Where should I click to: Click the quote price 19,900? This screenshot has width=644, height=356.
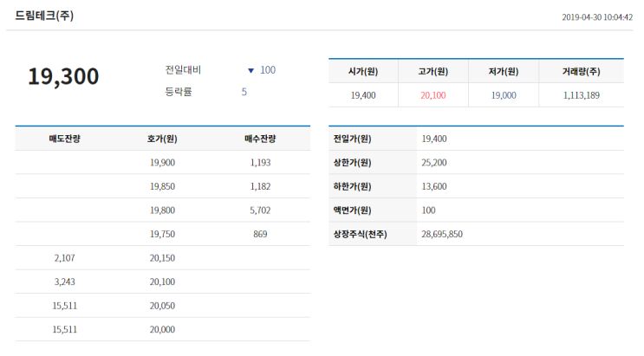pos(162,163)
